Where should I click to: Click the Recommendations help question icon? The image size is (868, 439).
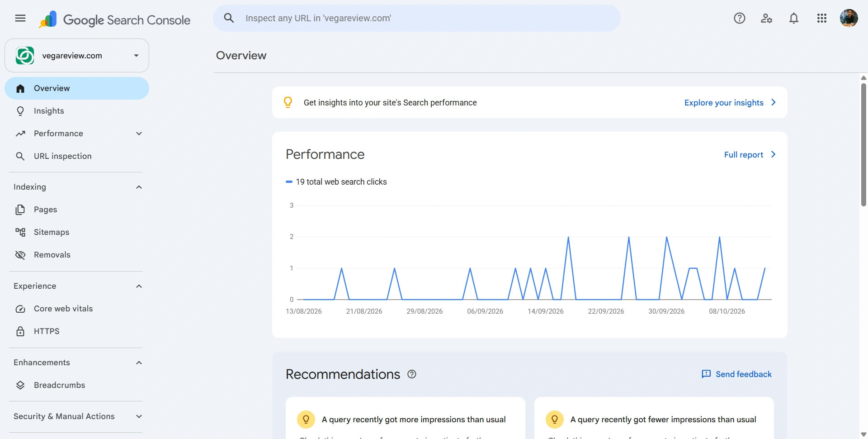coord(412,374)
